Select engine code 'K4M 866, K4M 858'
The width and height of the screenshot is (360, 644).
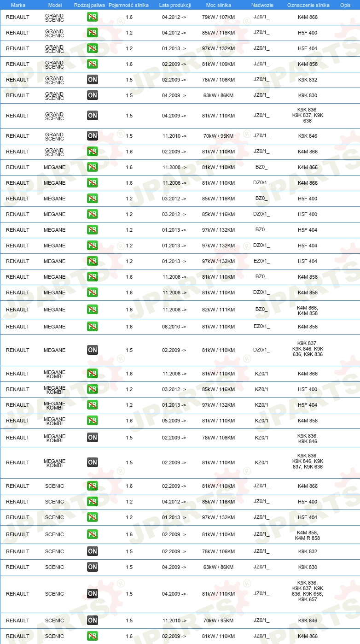(x=308, y=310)
